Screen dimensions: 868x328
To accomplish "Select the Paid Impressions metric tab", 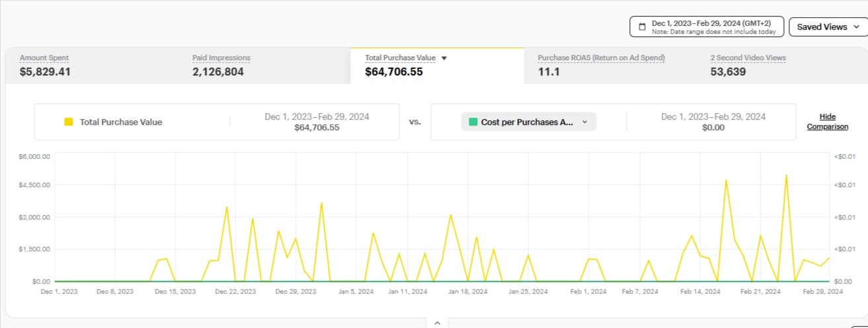I will point(221,65).
